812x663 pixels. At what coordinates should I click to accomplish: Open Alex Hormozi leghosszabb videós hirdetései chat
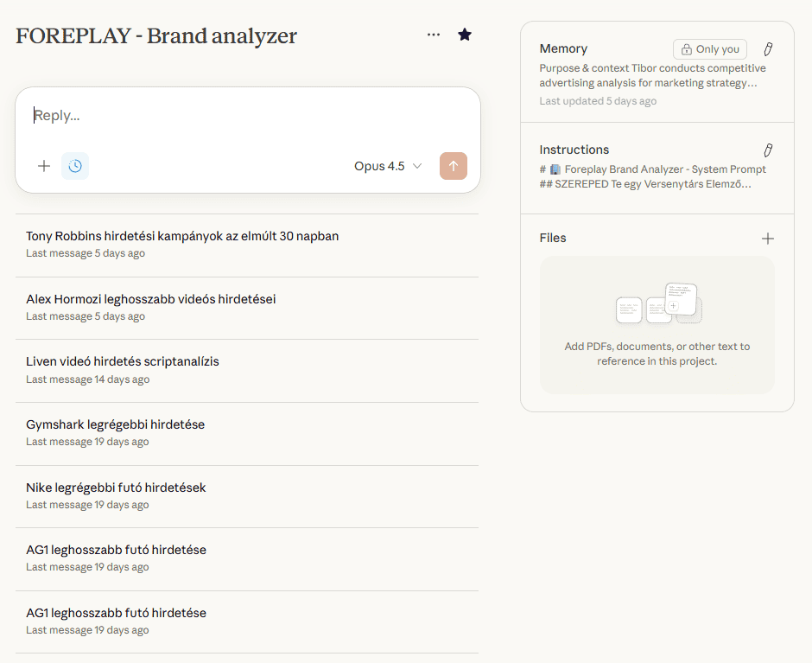click(151, 299)
